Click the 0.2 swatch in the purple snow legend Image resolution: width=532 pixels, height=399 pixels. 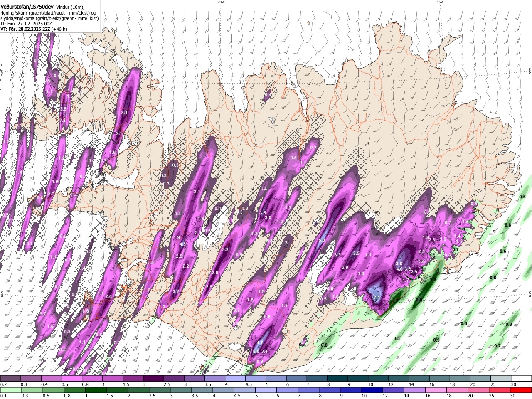(x=10, y=379)
